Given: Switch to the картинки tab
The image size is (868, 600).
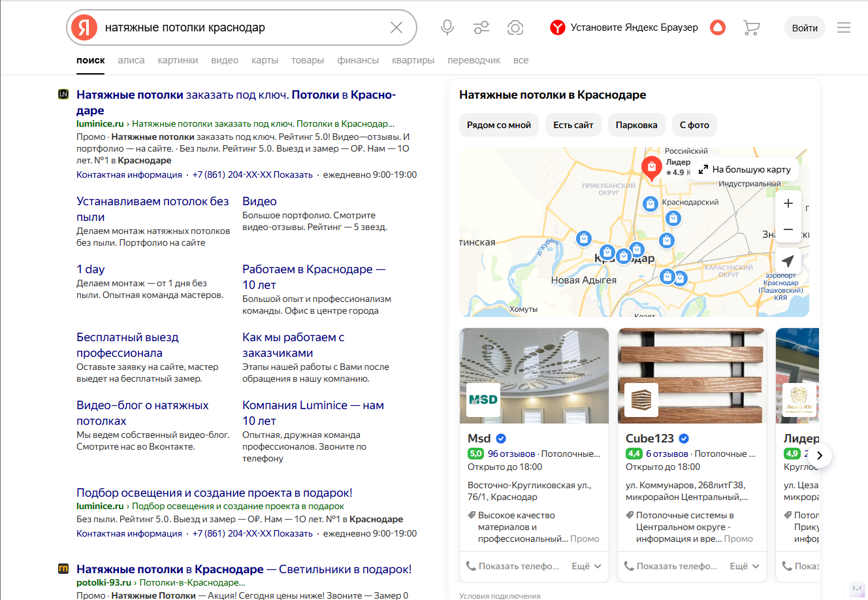Looking at the screenshot, I should pos(178,60).
